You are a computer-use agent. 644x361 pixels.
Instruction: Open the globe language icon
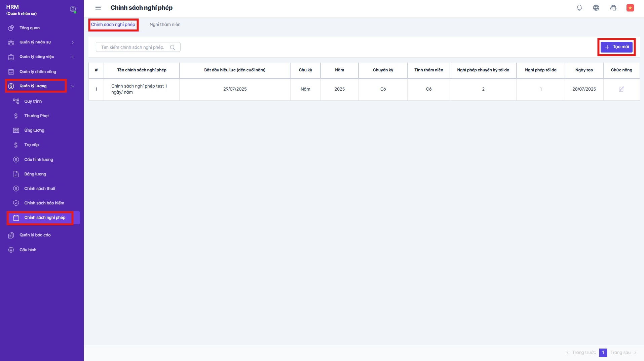point(596,8)
